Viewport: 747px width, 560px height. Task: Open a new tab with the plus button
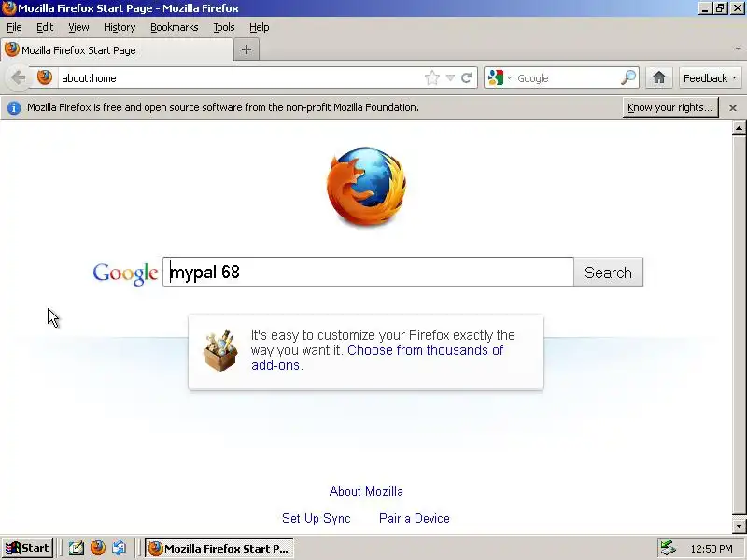click(x=247, y=49)
